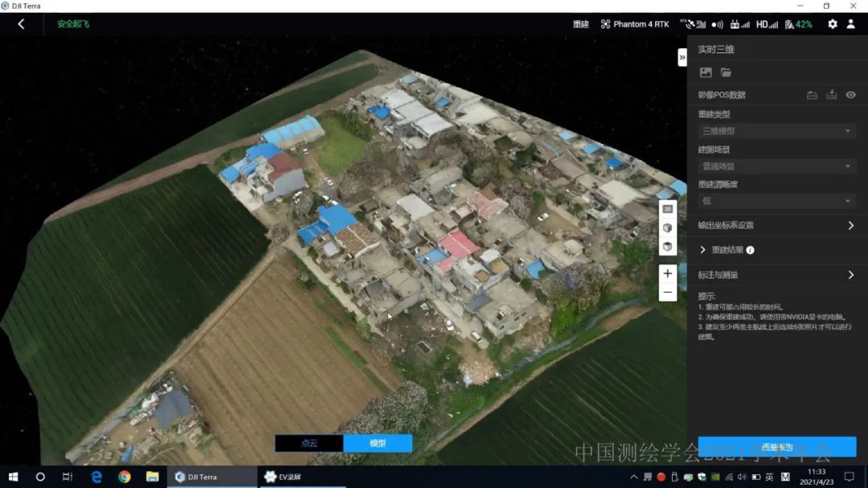Screen dimensions: 868x488
Task: Collapse the right side panel
Action: [x=682, y=57]
